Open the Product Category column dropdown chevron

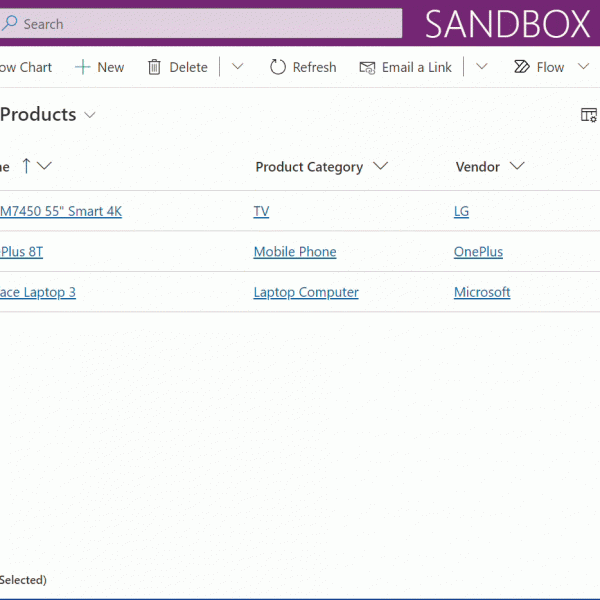tap(381, 166)
